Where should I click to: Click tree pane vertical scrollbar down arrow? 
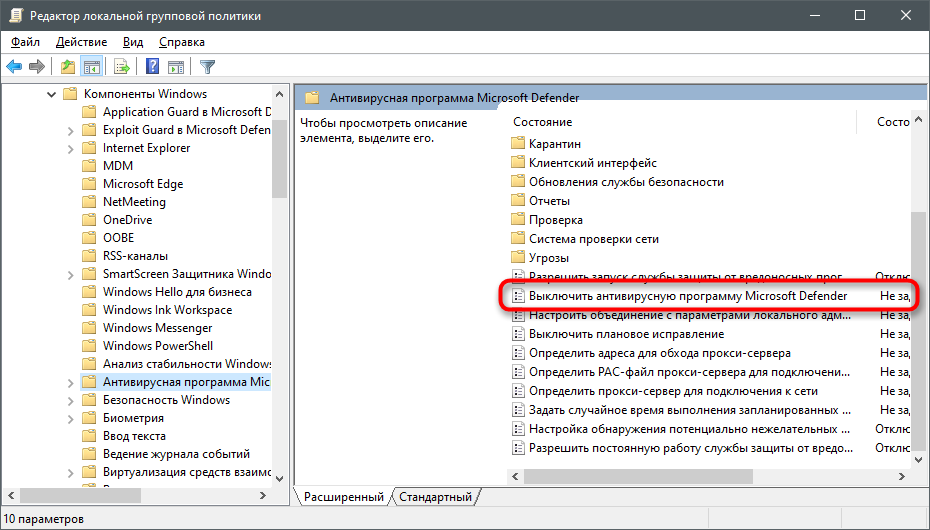point(279,478)
